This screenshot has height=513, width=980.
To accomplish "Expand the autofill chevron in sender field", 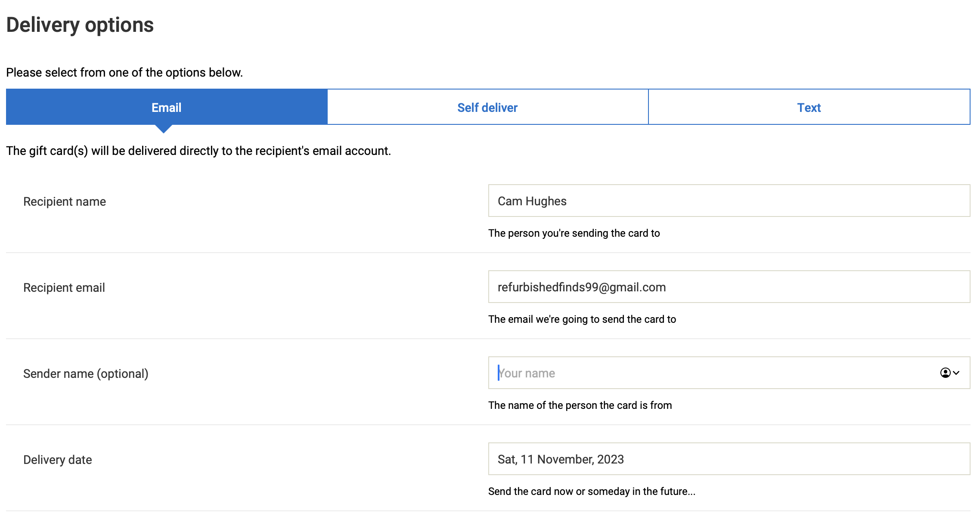I will [x=956, y=373].
